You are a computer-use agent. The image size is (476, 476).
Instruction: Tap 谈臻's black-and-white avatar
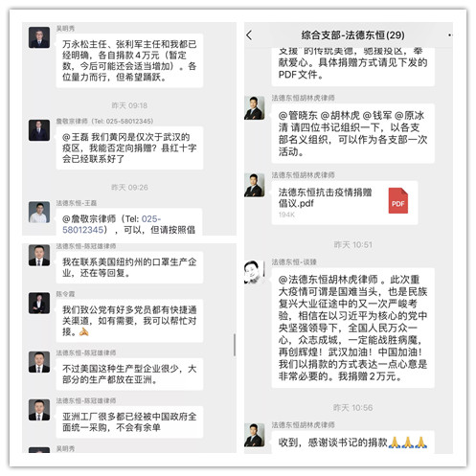click(x=255, y=272)
